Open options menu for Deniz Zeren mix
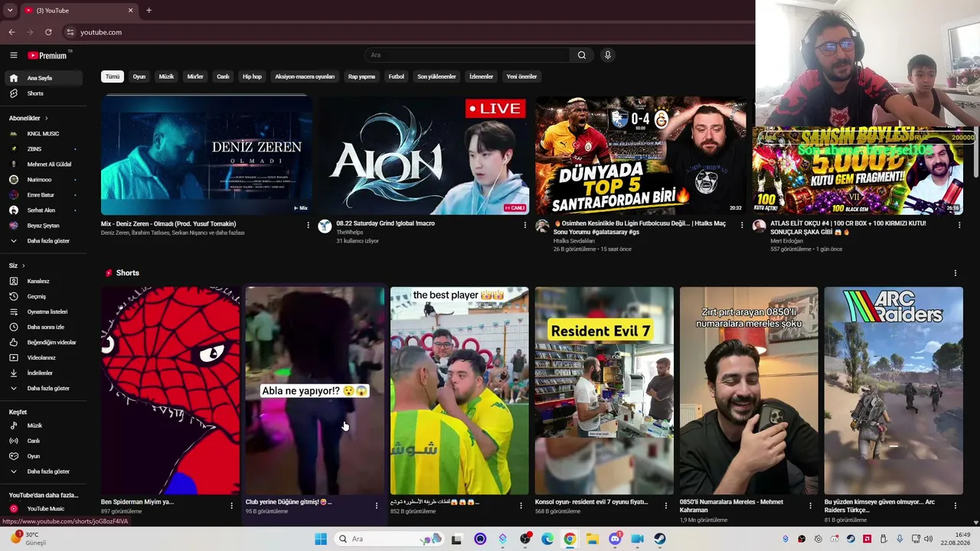Image resolution: width=980 pixels, height=551 pixels. coord(308,225)
